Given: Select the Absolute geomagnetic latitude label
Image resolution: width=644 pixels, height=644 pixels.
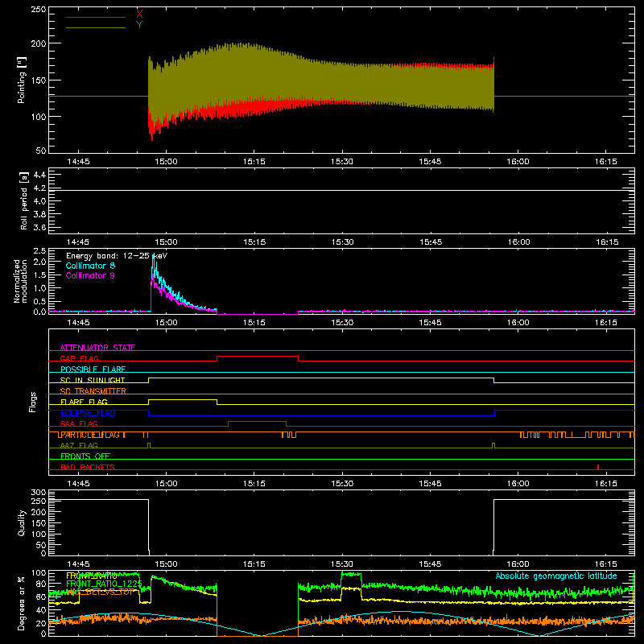Looking at the screenshot, I should (556, 576).
